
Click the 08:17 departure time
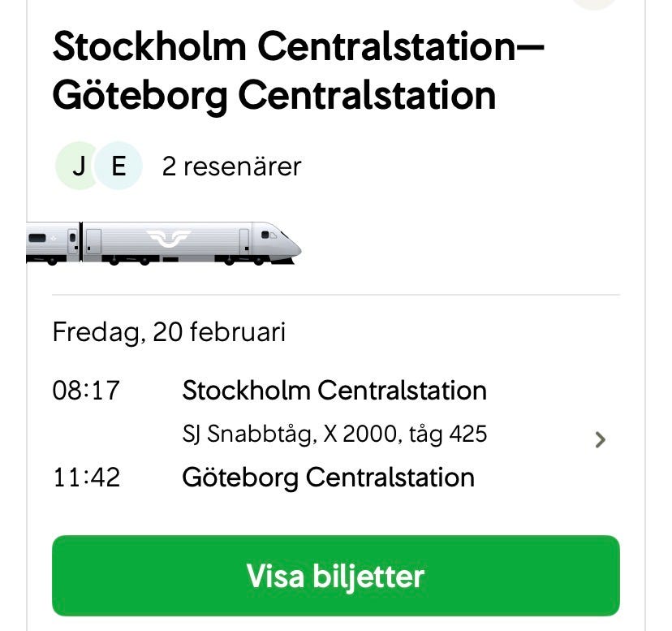85,391
